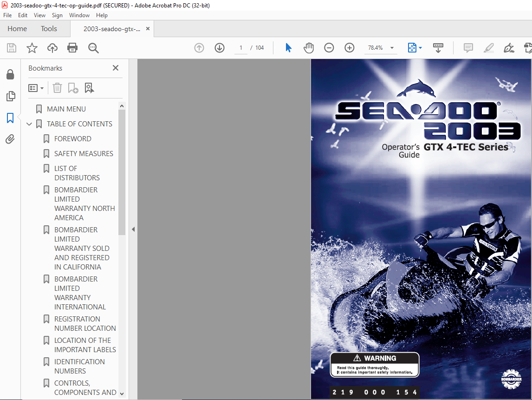Open the File menu

[7, 15]
